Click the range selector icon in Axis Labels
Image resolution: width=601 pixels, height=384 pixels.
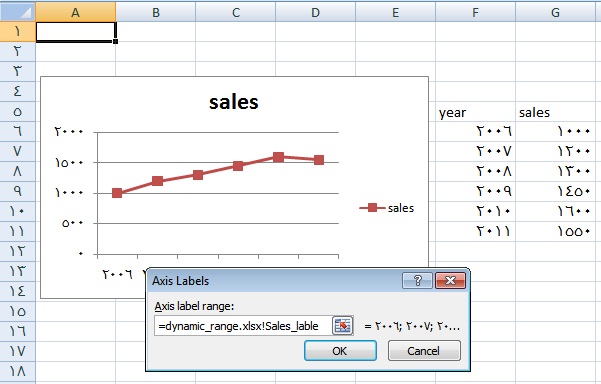342,326
